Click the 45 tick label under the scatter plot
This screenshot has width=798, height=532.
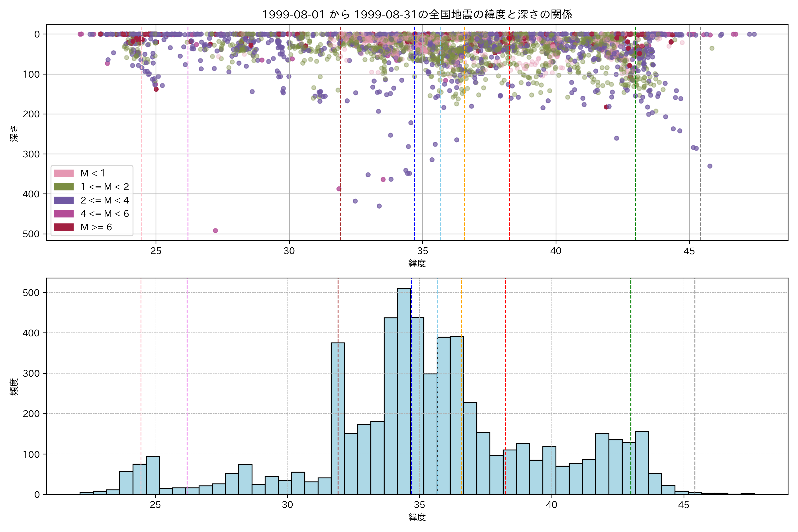click(689, 251)
